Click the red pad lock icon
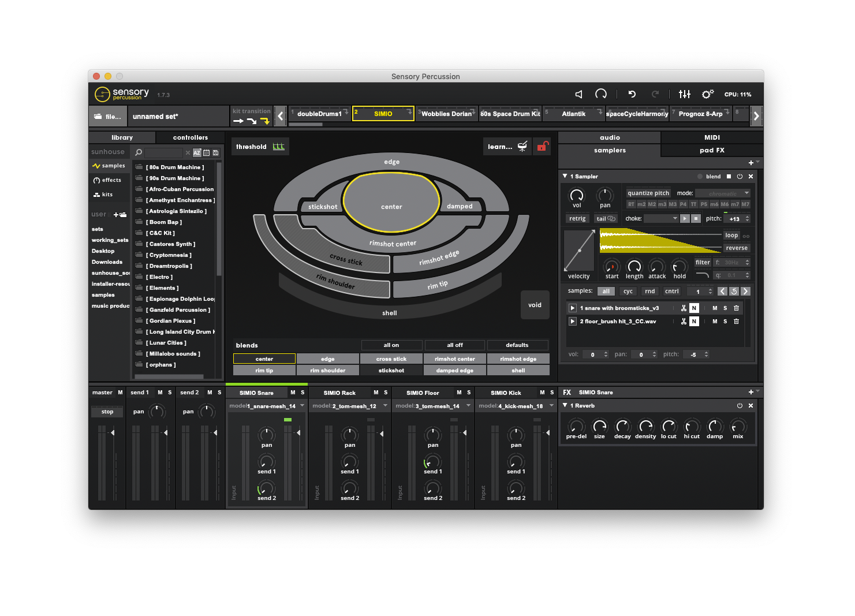The height and width of the screenshot is (616, 855). coord(542,147)
